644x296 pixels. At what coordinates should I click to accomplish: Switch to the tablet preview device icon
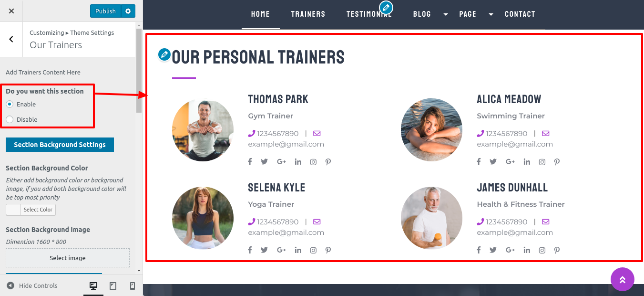pos(113,286)
